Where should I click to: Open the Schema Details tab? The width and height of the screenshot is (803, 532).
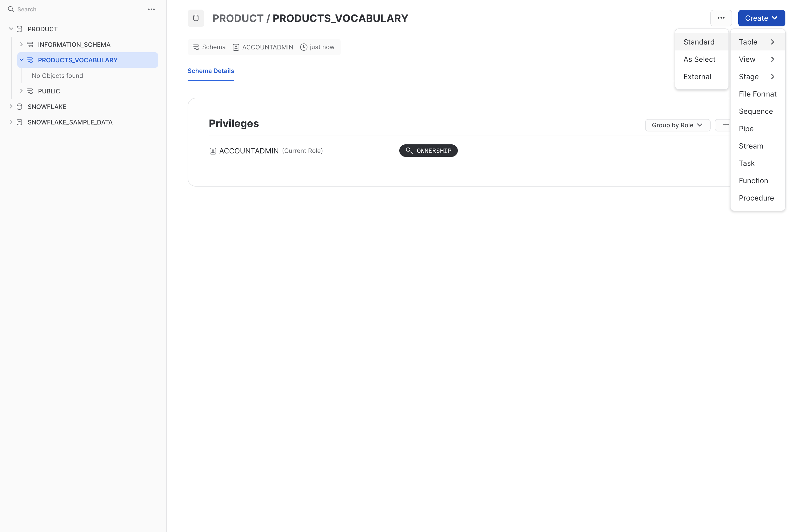[211, 71]
